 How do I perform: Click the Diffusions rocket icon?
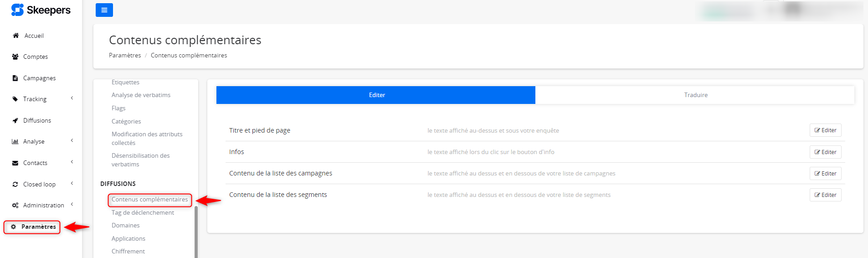coord(15,120)
